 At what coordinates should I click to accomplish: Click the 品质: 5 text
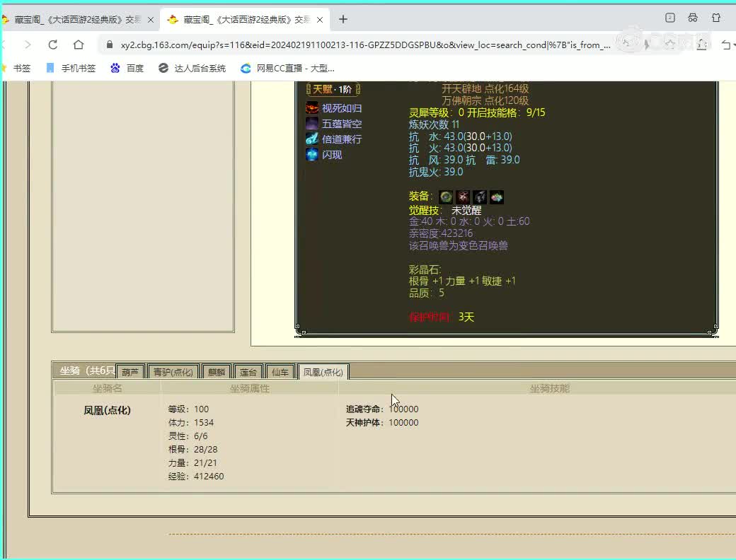click(427, 293)
